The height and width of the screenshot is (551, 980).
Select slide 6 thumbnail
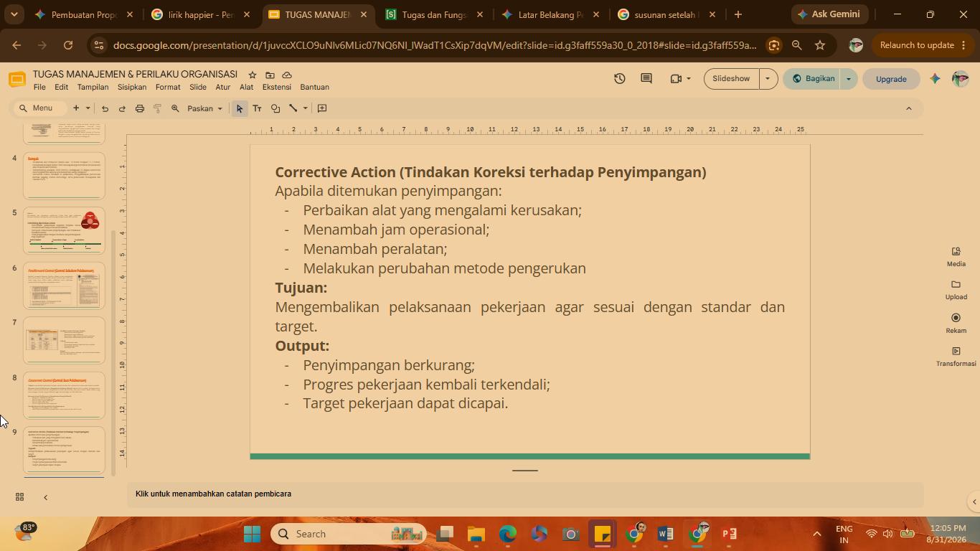tap(64, 286)
